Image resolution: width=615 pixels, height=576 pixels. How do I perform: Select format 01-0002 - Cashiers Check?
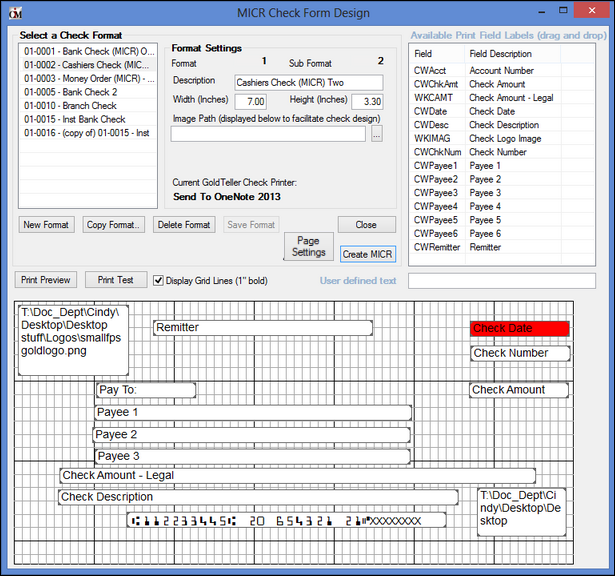[88, 65]
